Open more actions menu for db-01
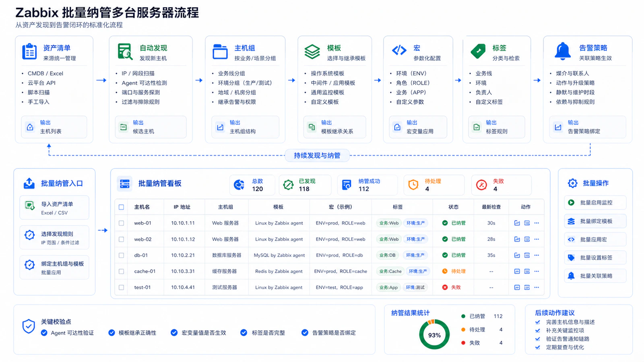This screenshot has height=362, width=644. coord(537,255)
